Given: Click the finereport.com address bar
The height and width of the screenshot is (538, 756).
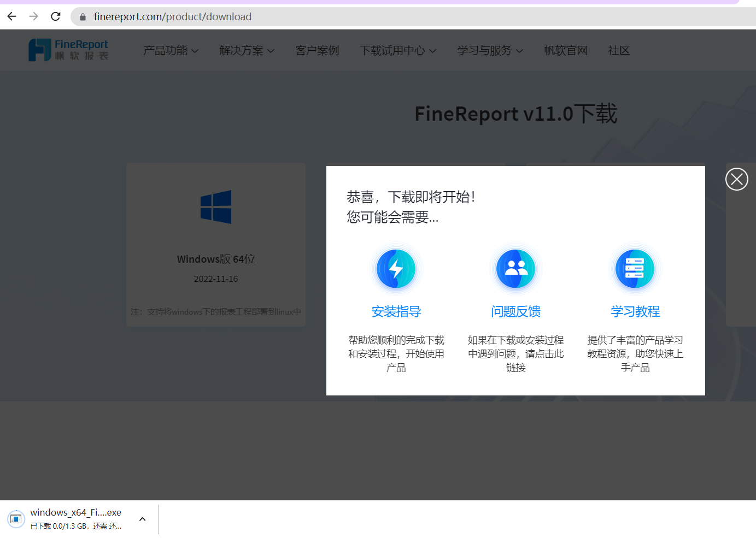Looking at the screenshot, I should 172,16.
